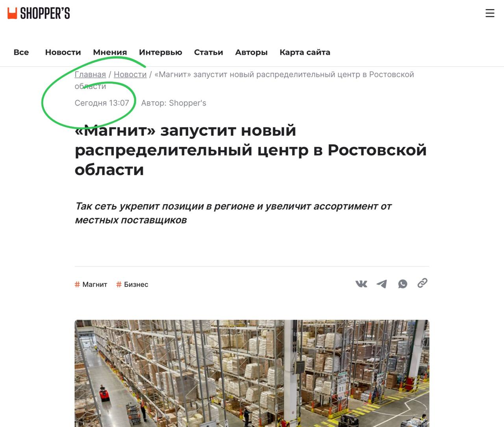Open the #Бизнес tag
The image size is (504, 427).
pos(132,285)
